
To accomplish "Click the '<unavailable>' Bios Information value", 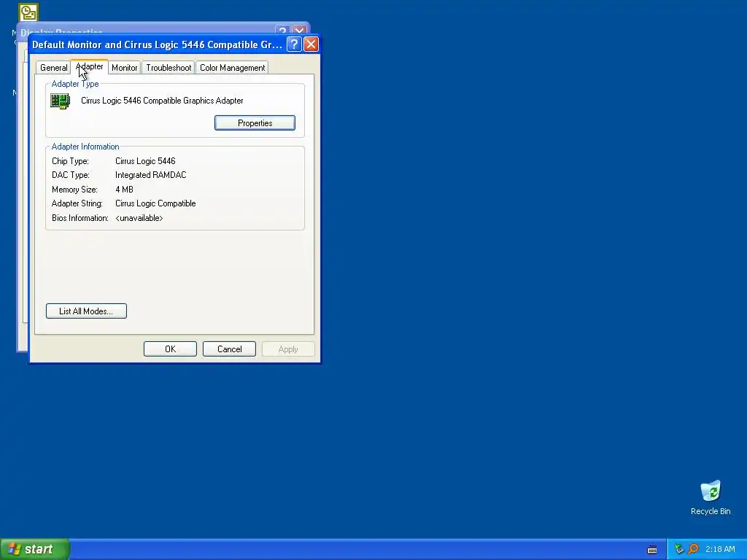I will click(139, 218).
